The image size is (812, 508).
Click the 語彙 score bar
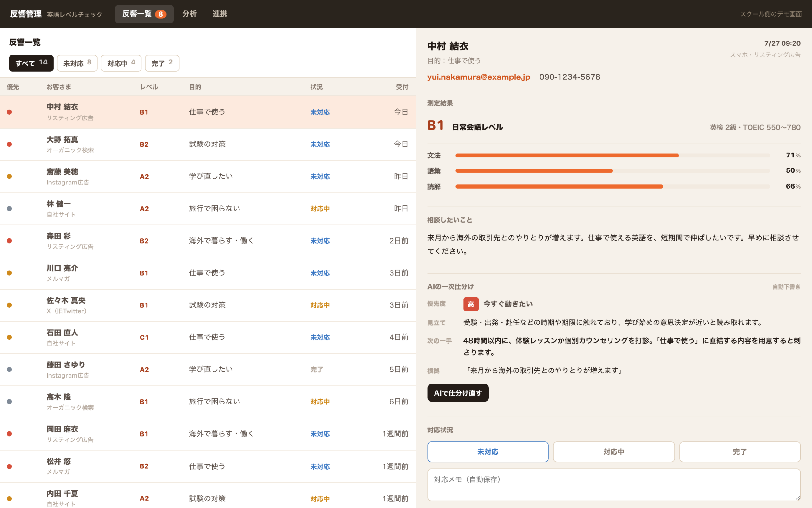click(x=612, y=171)
